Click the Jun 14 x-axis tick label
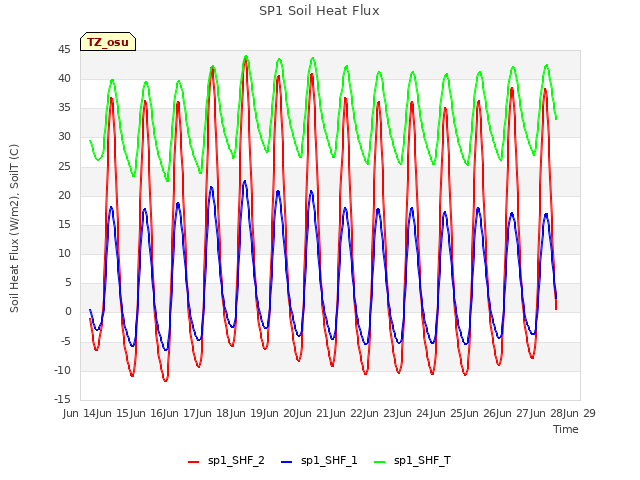The height and width of the screenshot is (480, 640). tap(80, 413)
